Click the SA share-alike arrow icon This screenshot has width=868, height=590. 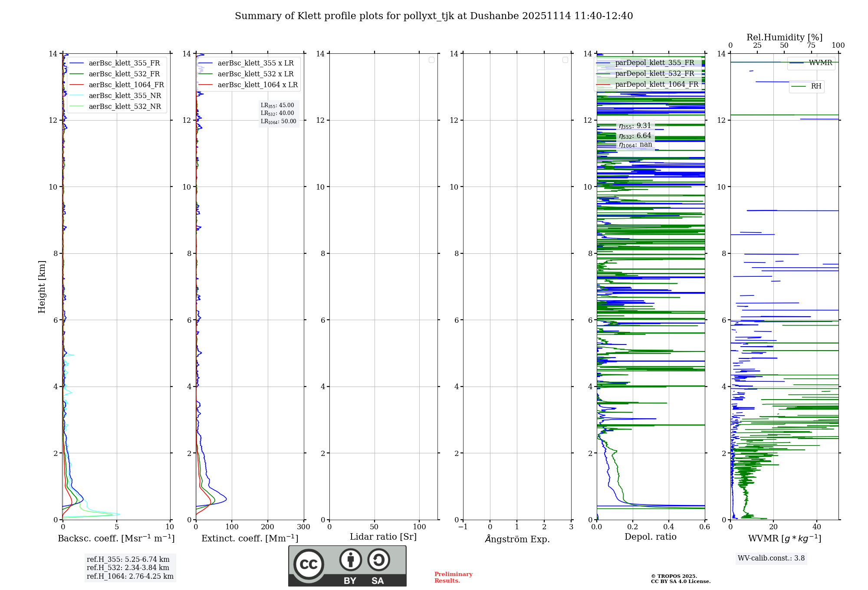pos(378,560)
